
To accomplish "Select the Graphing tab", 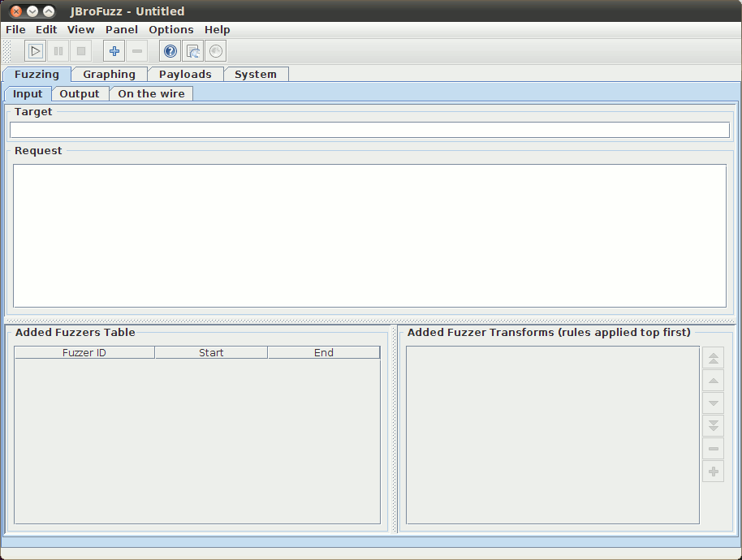I will coord(109,74).
